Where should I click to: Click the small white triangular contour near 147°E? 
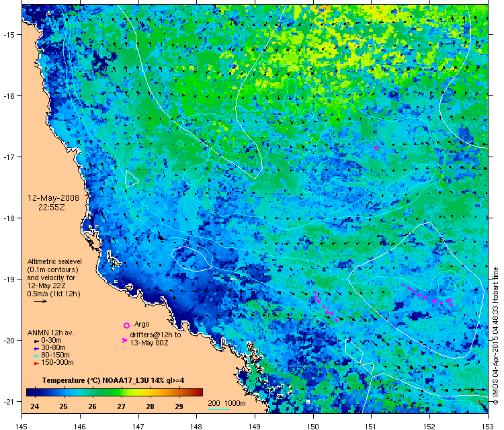tap(131, 179)
